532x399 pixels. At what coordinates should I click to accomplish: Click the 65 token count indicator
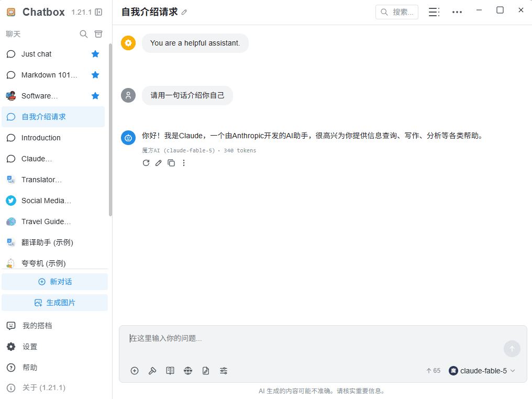click(433, 371)
